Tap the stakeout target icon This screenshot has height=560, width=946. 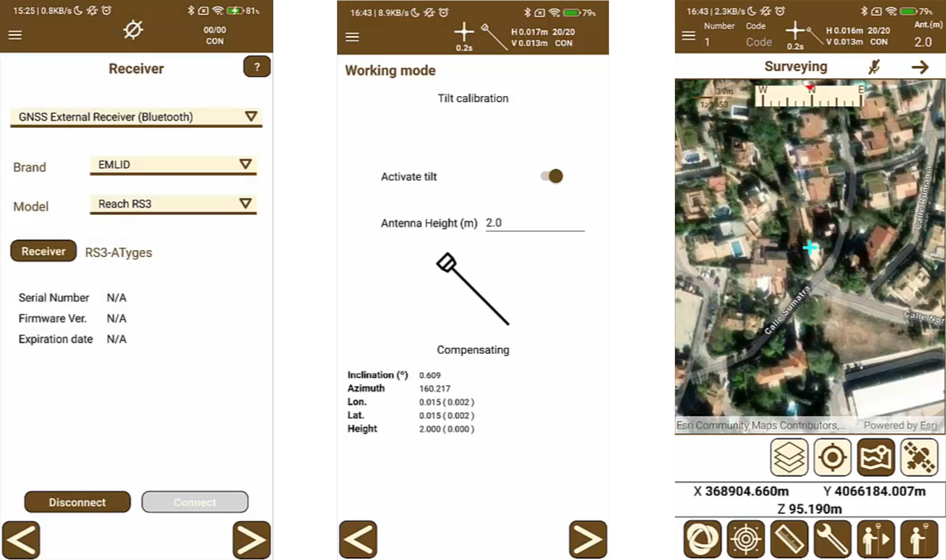[746, 539]
